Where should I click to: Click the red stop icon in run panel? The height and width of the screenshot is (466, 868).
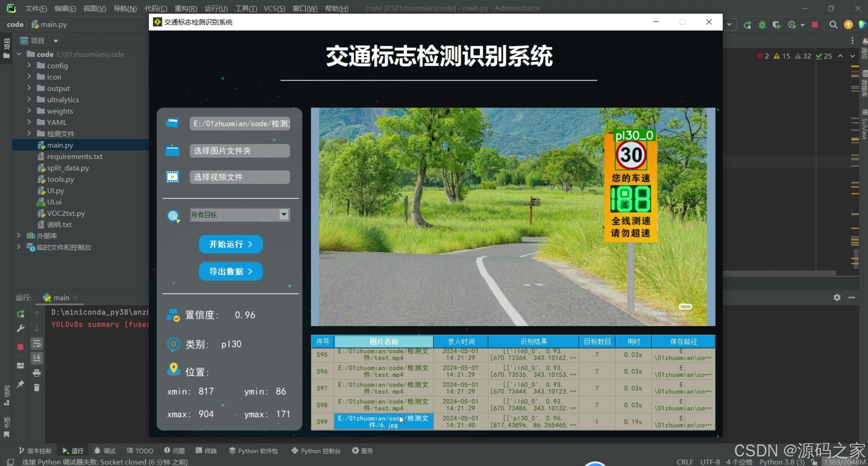(20, 346)
